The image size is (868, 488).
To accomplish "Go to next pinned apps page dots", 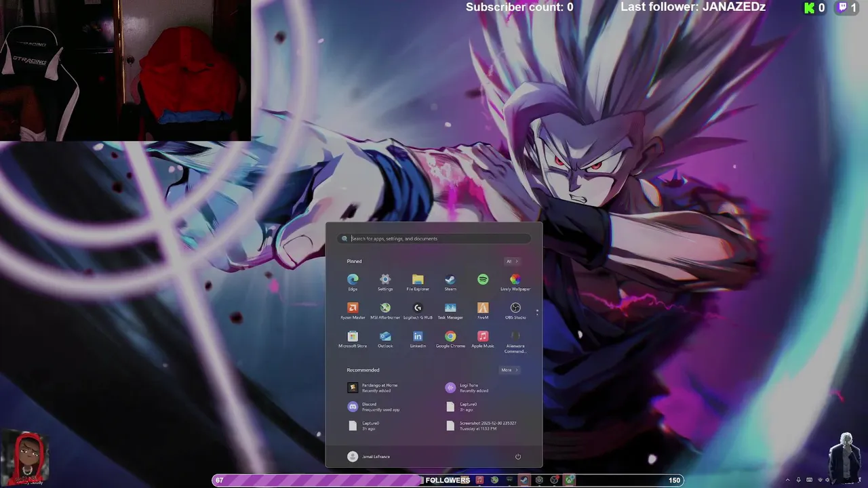I will pyautogui.click(x=537, y=312).
